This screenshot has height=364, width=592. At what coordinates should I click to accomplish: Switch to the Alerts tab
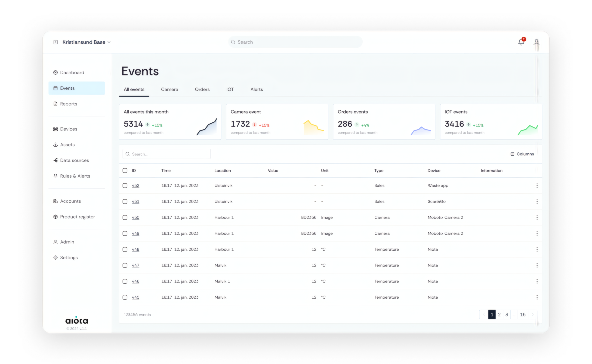(256, 89)
